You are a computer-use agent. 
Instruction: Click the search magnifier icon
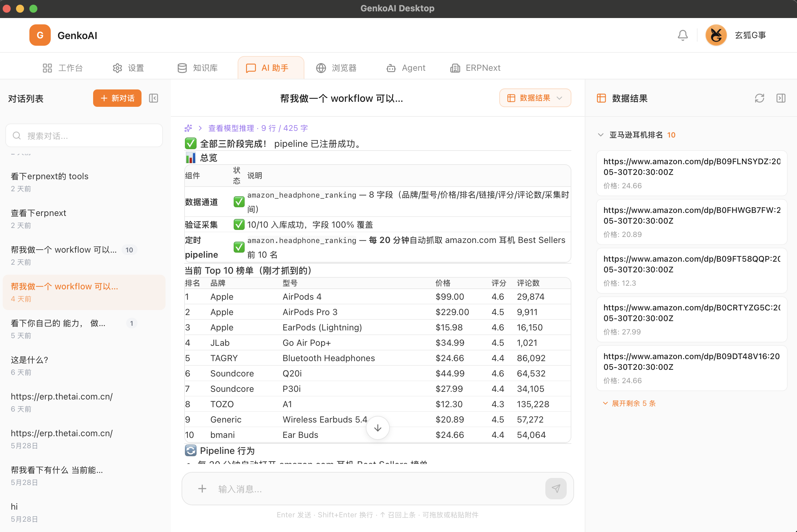pos(17,136)
